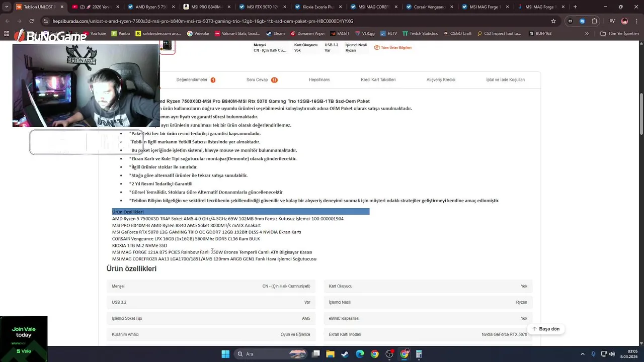Click the Join Vale today ad overlay

(x=24, y=338)
